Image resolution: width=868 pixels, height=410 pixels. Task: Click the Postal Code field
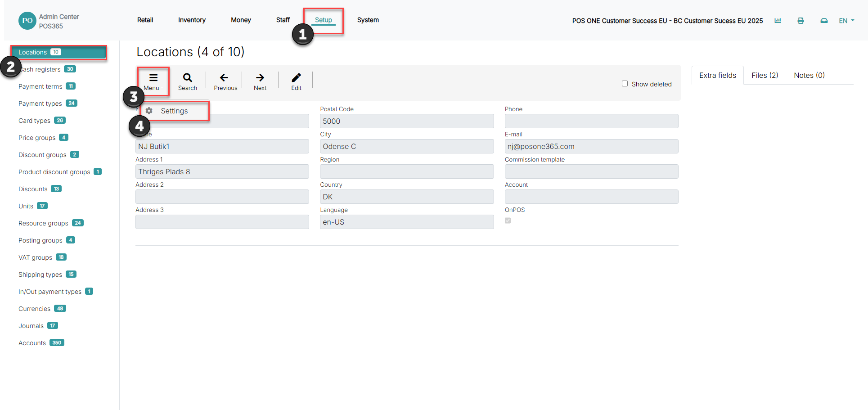click(x=407, y=121)
